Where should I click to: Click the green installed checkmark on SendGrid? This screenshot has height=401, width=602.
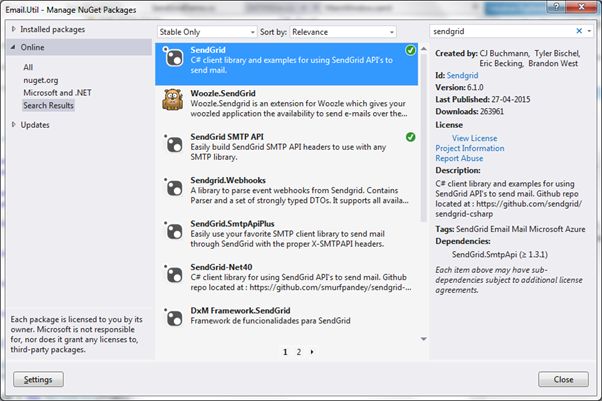click(x=410, y=50)
